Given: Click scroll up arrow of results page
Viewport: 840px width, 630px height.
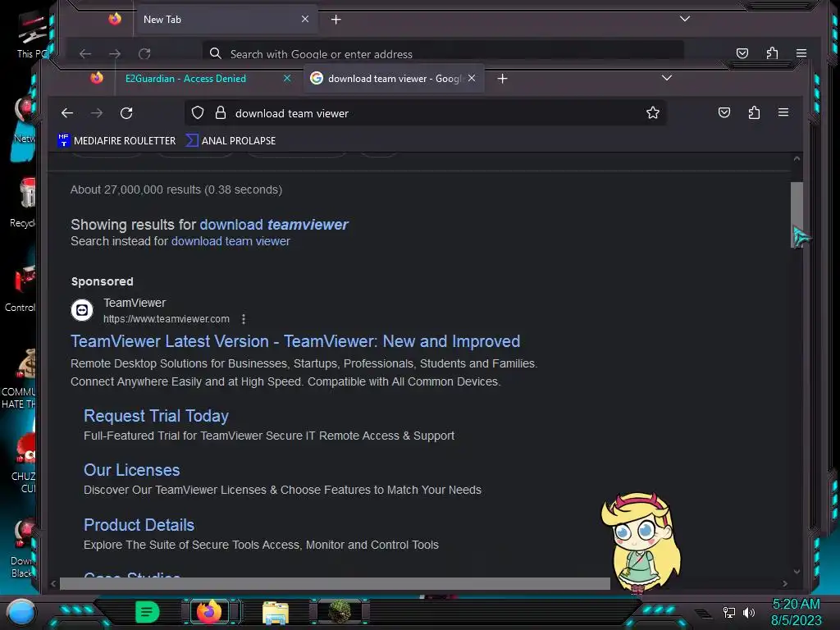Looking at the screenshot, I should (797, 158).
